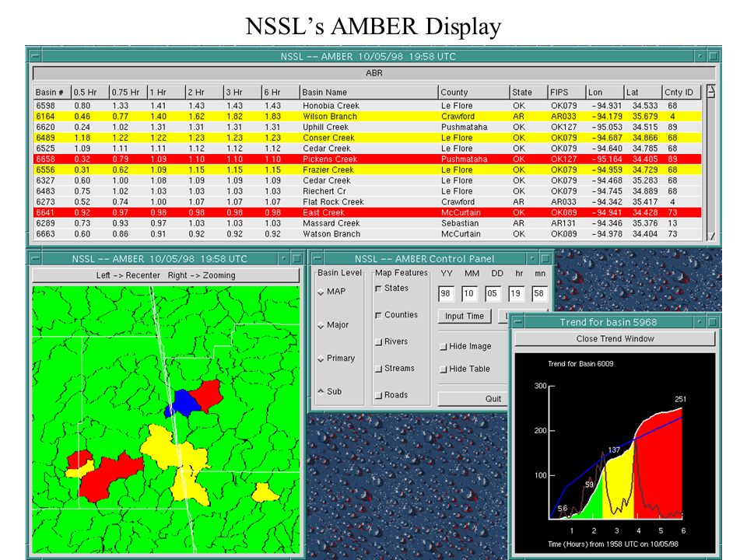Click the Cnty ID column header
Screen dimensions: 747x560
(682, 93)
